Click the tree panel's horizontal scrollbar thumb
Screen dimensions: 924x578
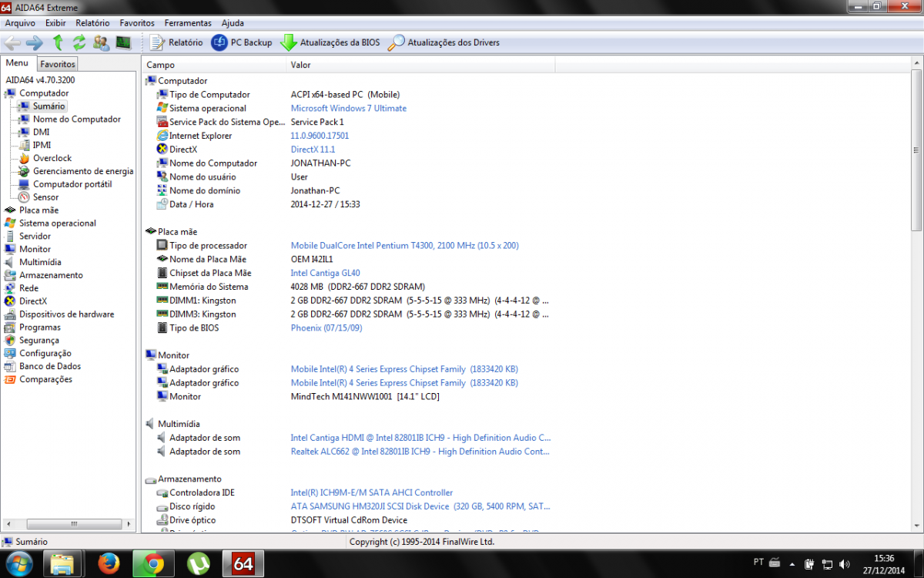tap(73, 525)
